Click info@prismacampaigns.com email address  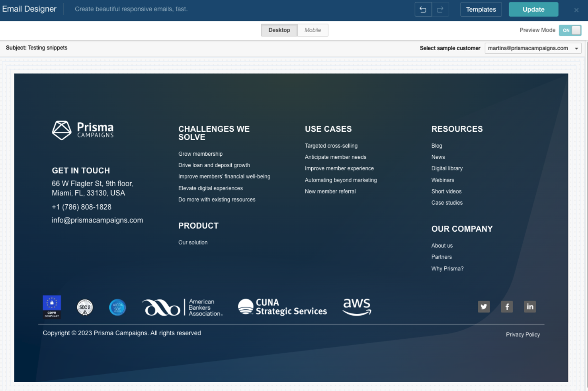pyautogui.click(x=97, y=220)
